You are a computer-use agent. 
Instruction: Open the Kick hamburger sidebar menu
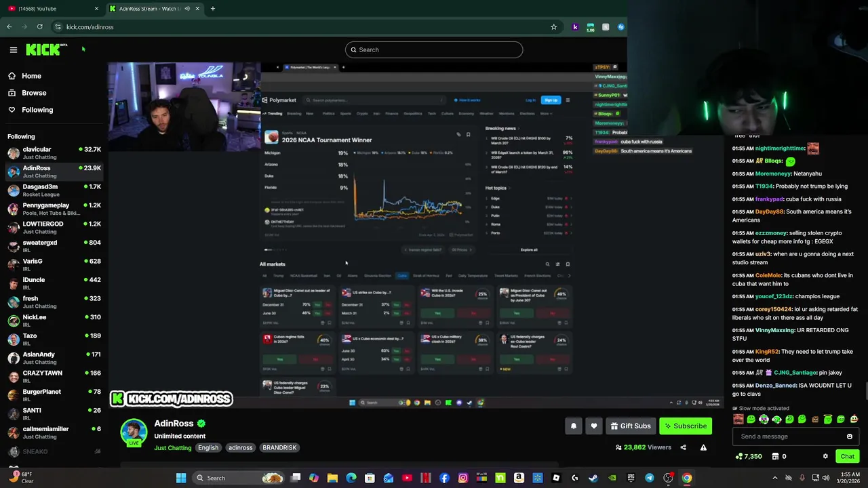point(13,49)
